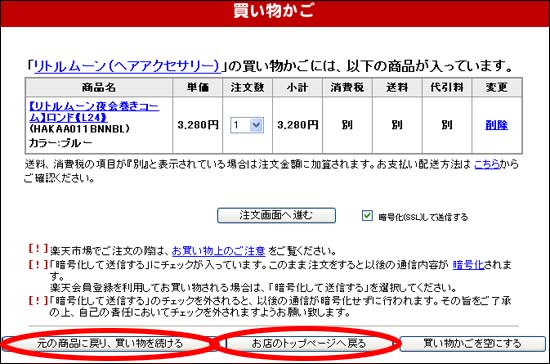Click the 小計 3,280円 subtotal cell
This screenshot has width=550, height=364.
(x=297, y=125)
